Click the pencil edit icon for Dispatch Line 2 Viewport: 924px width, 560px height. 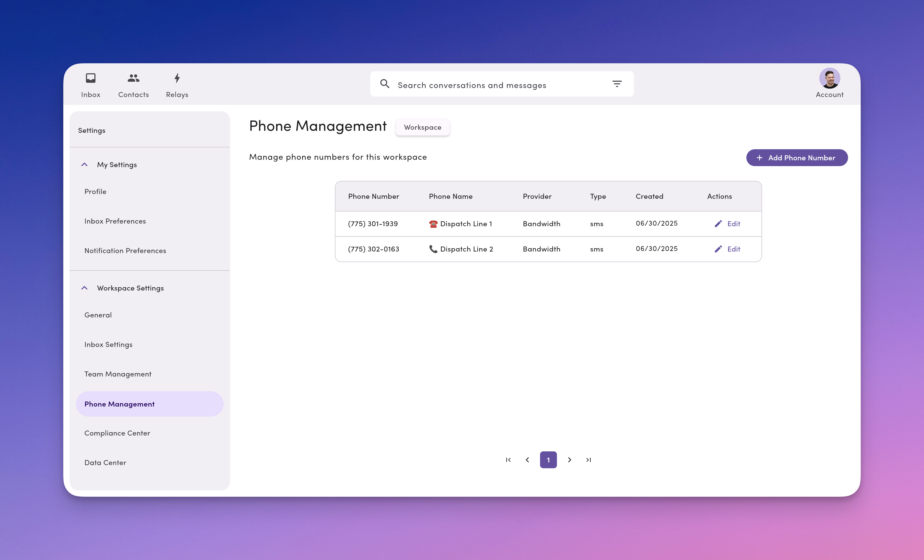[x=719, y=249]
